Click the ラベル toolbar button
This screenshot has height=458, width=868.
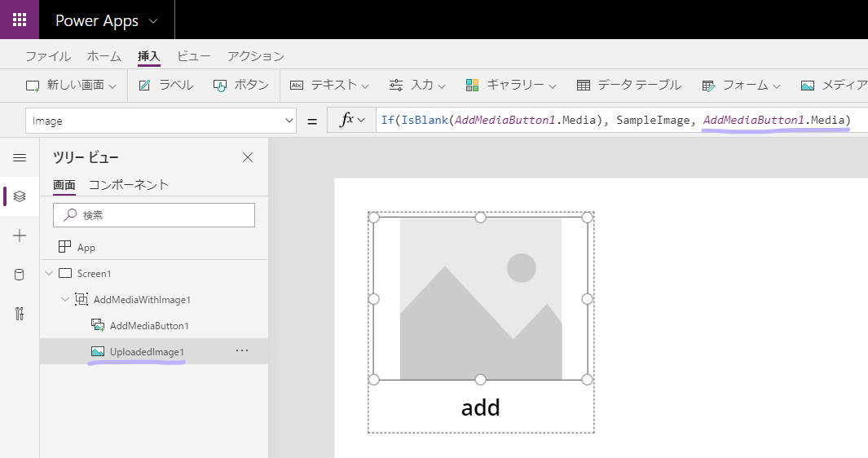click(x=166, y=85)
